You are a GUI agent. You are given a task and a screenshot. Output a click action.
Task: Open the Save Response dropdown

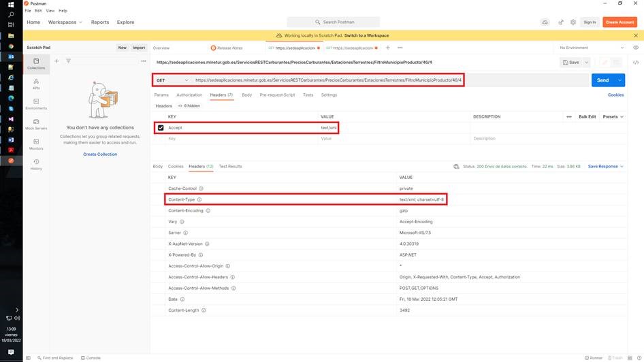(605, 166)
